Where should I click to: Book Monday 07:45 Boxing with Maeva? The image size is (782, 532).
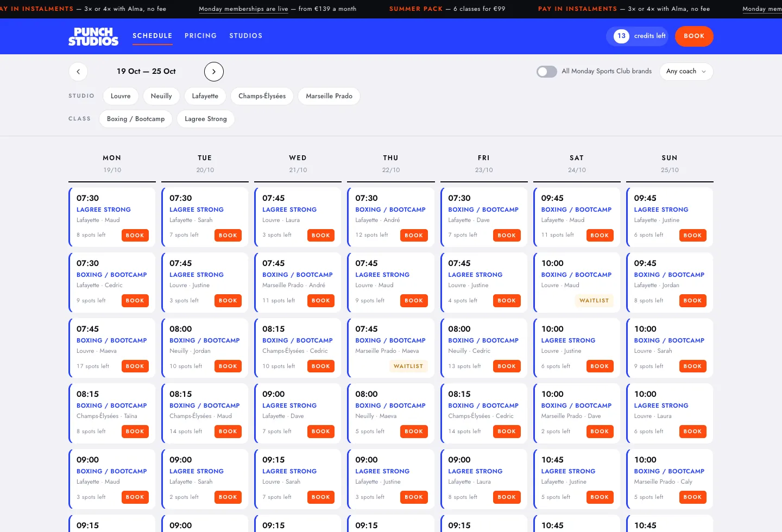click(135, 366)
